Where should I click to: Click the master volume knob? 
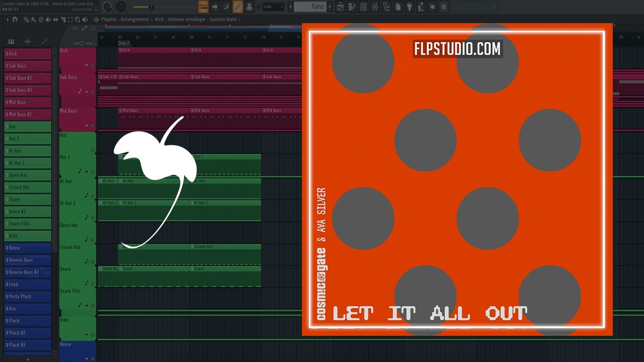(x=107, y=7)
